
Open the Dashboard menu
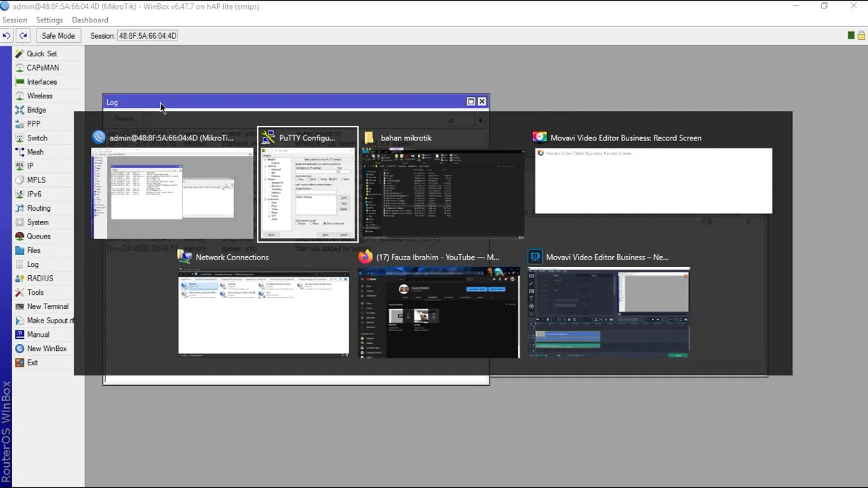(x=90, y=20)
